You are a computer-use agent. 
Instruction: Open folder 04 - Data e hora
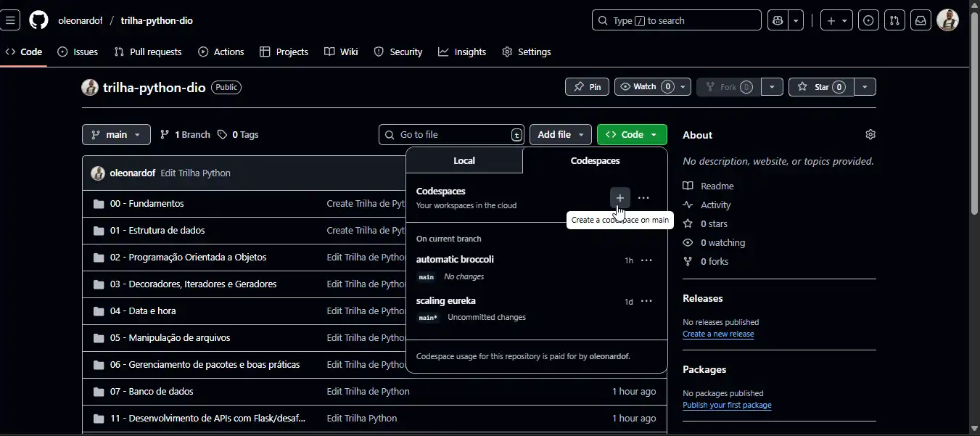(143, 311)
